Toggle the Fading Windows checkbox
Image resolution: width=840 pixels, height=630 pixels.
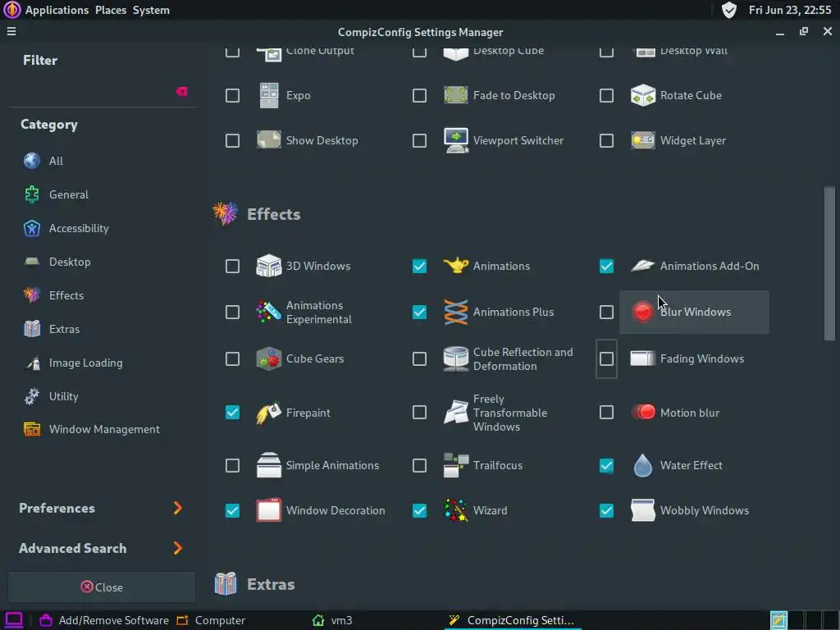pos(606,358)
